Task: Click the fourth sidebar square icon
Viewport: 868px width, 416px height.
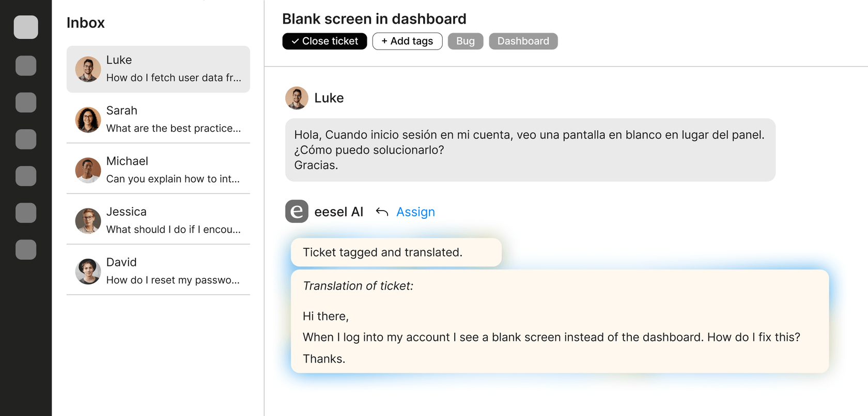Action: tap(26, 139)
